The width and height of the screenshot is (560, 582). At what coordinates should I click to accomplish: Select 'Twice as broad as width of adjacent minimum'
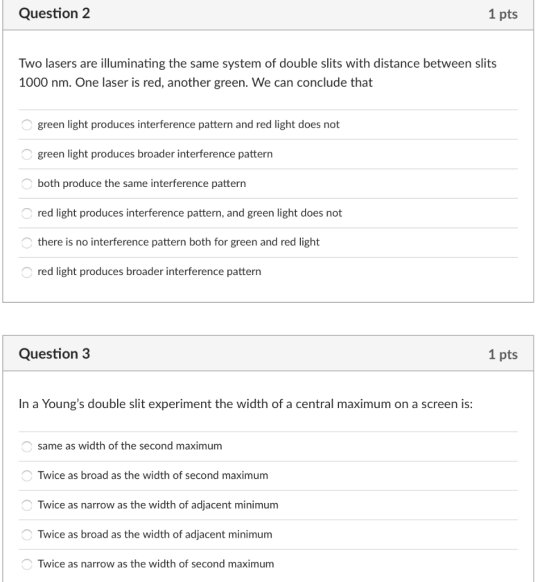point(27,534)
